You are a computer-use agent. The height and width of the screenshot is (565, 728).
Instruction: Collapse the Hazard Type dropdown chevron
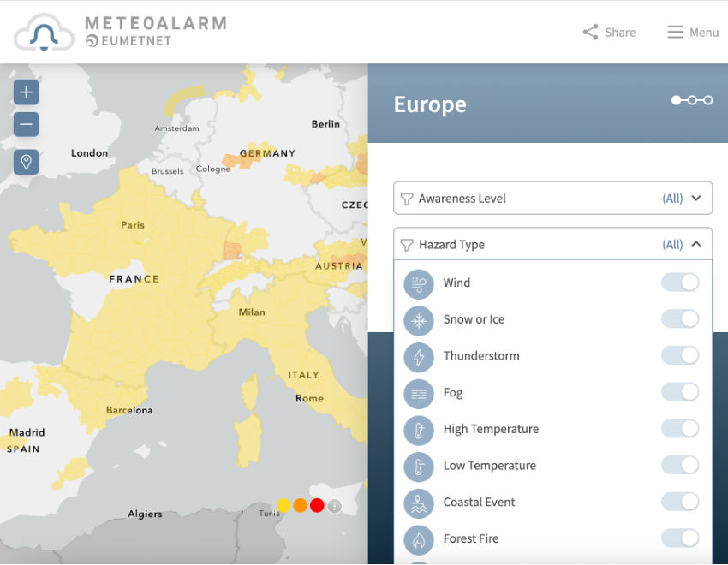tap(696, 244)
